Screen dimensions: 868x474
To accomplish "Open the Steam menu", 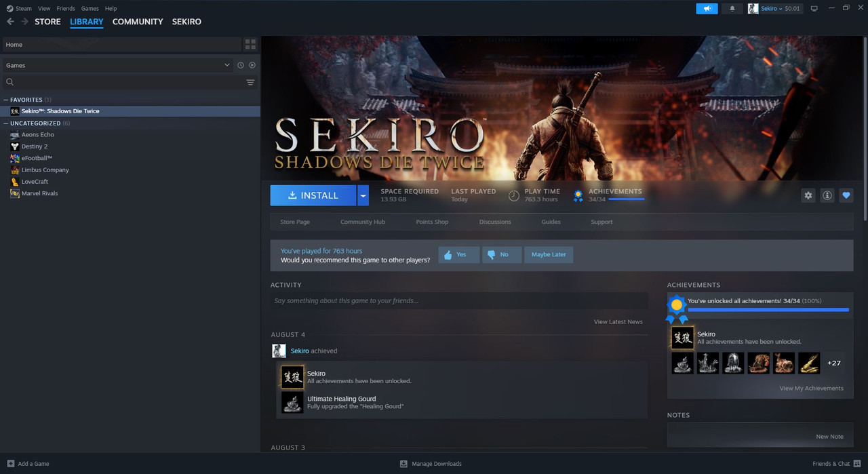I will tap(24, 9).
